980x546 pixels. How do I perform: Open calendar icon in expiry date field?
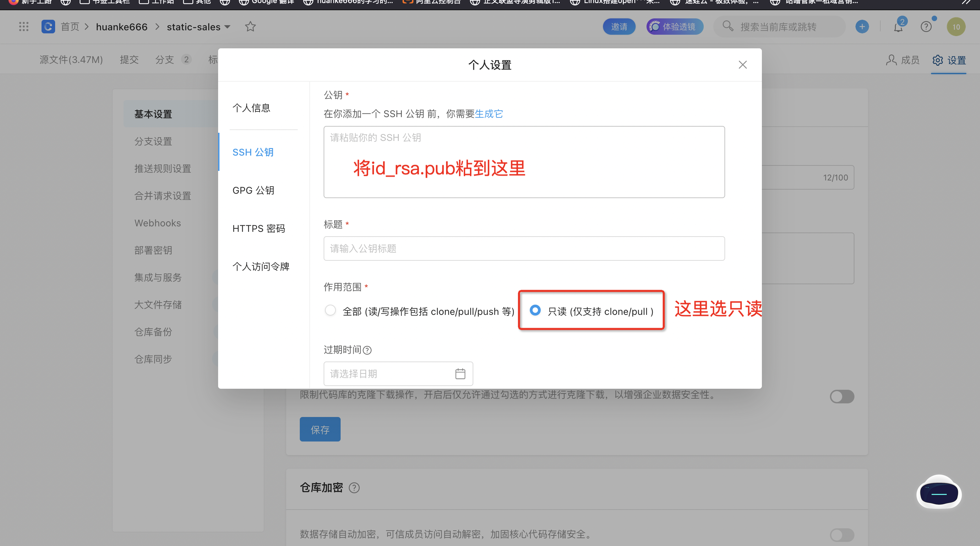tap(460, 374)
